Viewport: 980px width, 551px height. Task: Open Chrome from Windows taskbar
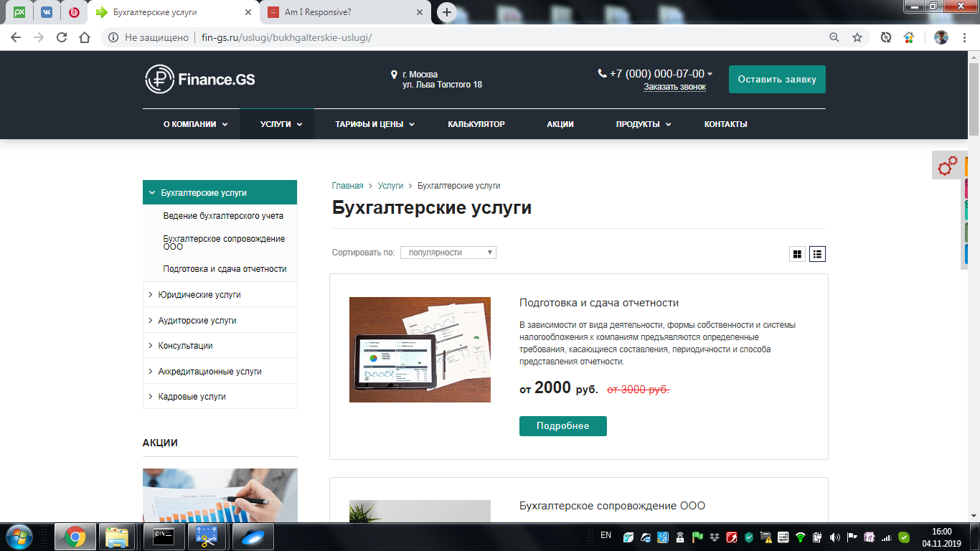(75, 537)
